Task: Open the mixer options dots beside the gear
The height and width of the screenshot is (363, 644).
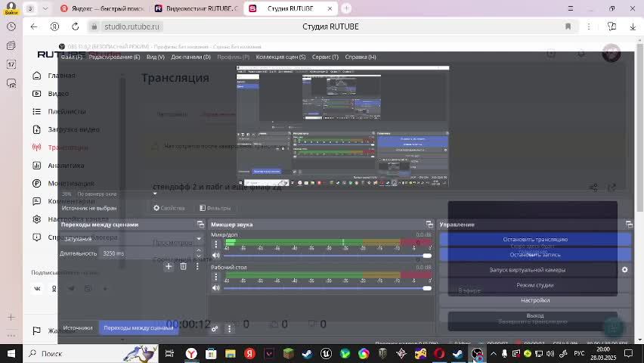Action: (x=229, y=329)
